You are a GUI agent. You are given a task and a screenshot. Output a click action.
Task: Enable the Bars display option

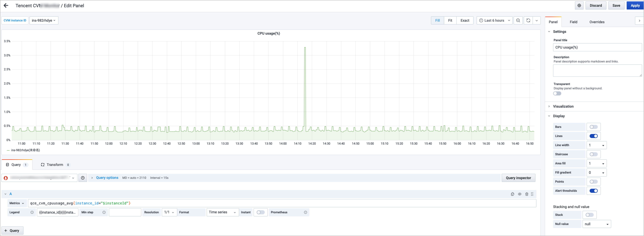click(593, 127)
